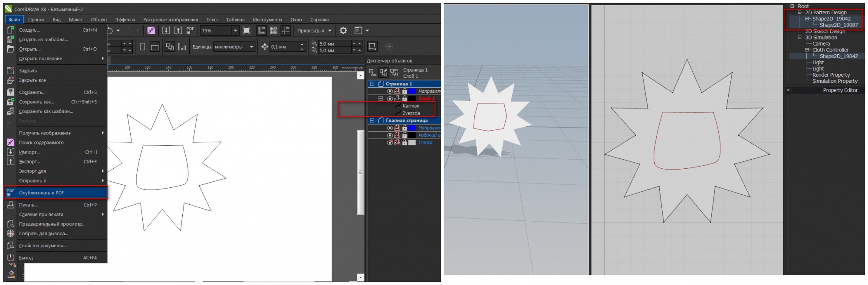
Task: Toggle edit across layers icon in Object Manager
Action: click(x=383, y=72)
